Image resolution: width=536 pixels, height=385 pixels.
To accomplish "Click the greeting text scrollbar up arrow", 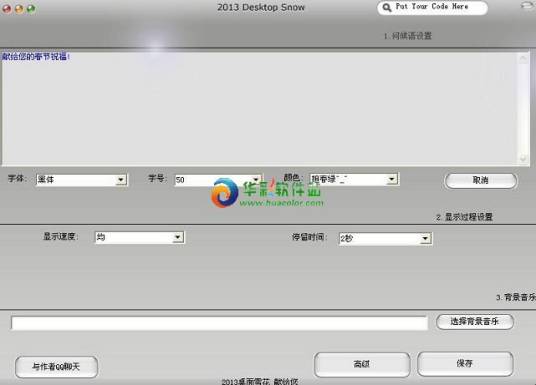I will coord(523,59).
